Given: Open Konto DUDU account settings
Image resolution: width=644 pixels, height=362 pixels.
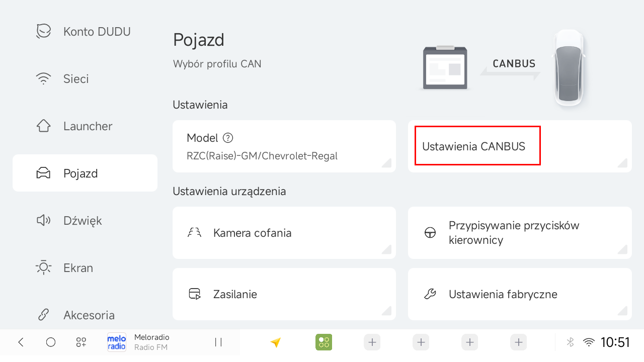Looking at the screenshot, I should [x=85, y=32].
